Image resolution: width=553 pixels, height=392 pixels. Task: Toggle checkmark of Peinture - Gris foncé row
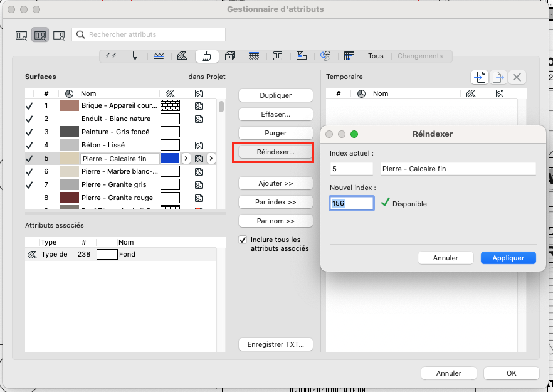pyautogui.click(x=29, y=132)
